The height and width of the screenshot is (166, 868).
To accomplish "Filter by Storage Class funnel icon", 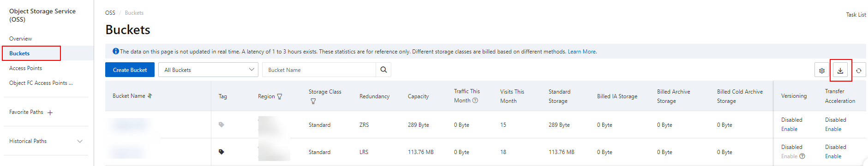I will click(x=313, y=101).
